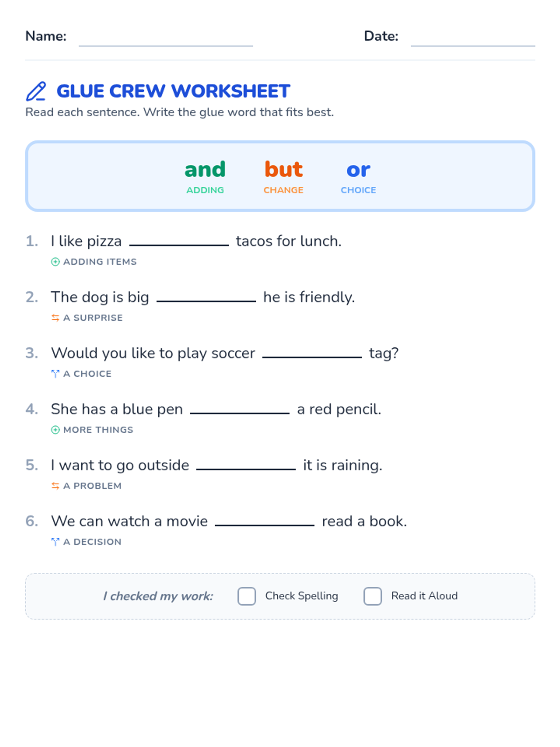Tick the Read it Aloud checkbox

tap(372, 596)
